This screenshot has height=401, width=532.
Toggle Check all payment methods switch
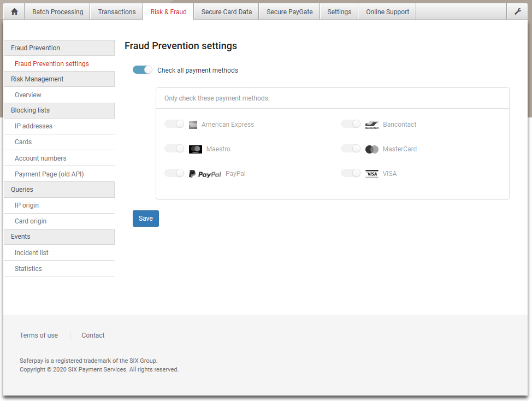point(143,70)
